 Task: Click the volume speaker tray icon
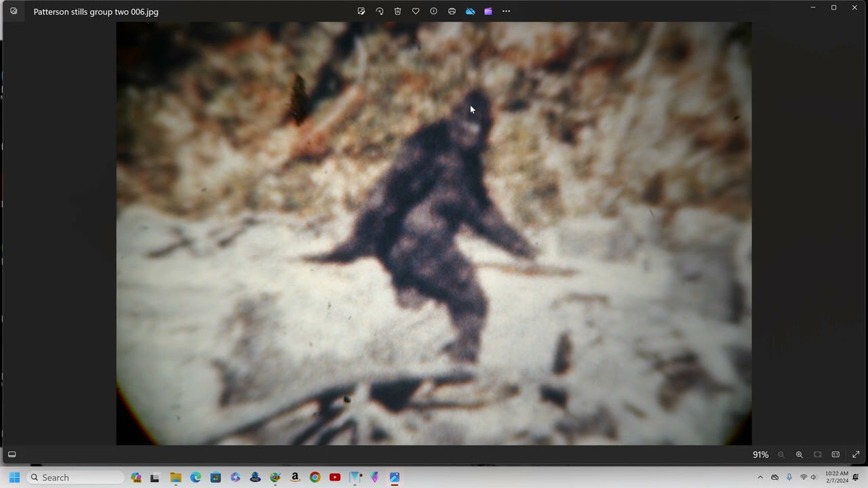(814, 477)
